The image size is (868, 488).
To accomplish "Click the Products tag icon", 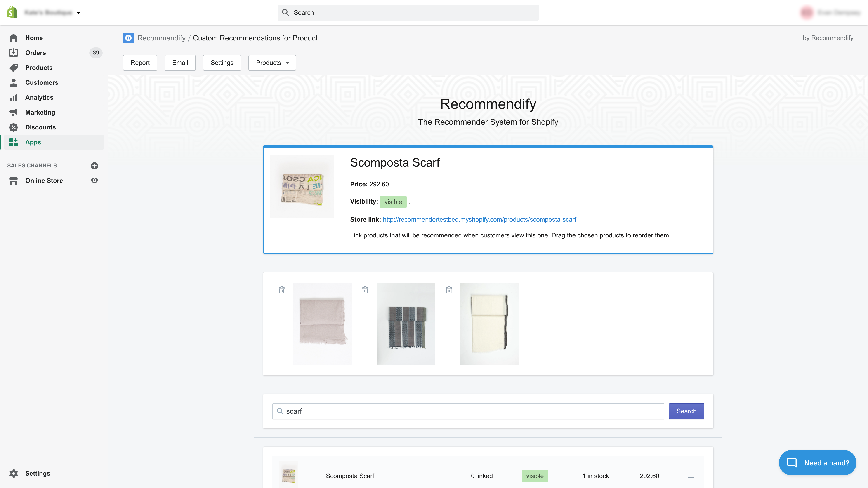I will (x=14, y=68).
